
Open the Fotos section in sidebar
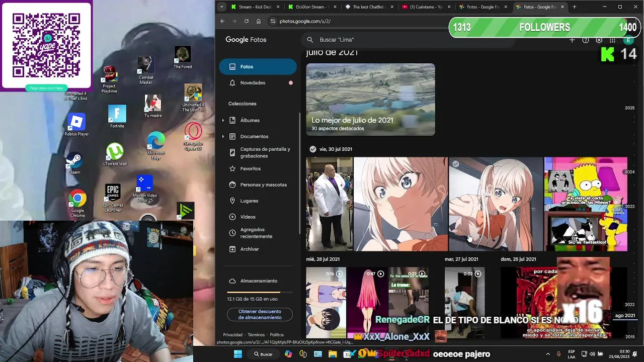258,67
